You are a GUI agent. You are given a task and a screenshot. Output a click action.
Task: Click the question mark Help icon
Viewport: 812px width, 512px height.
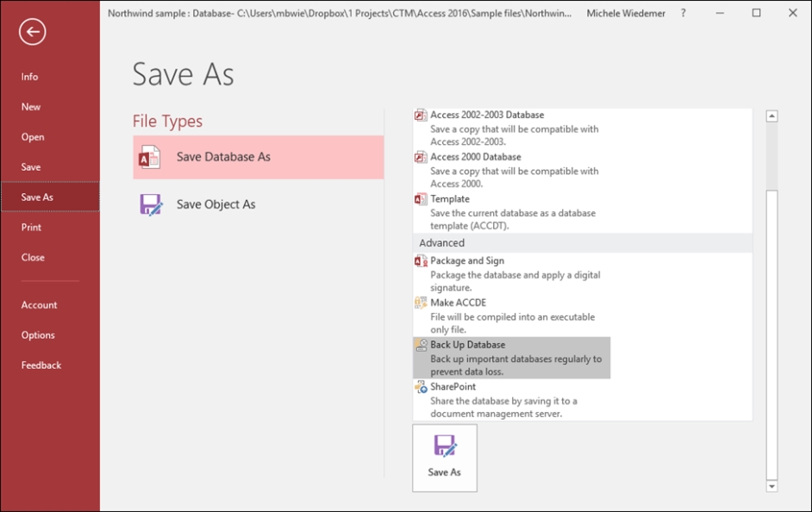tap(683, 14)
